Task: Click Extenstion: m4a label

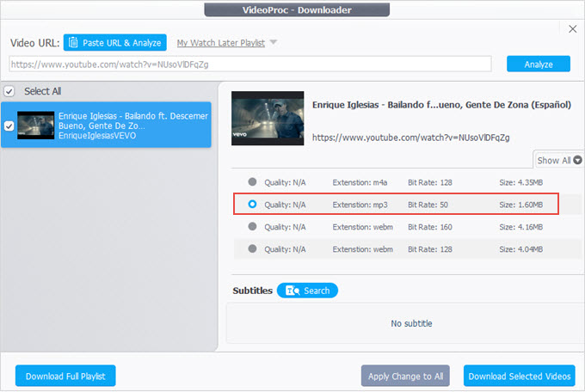Action: tap(360, 182)
